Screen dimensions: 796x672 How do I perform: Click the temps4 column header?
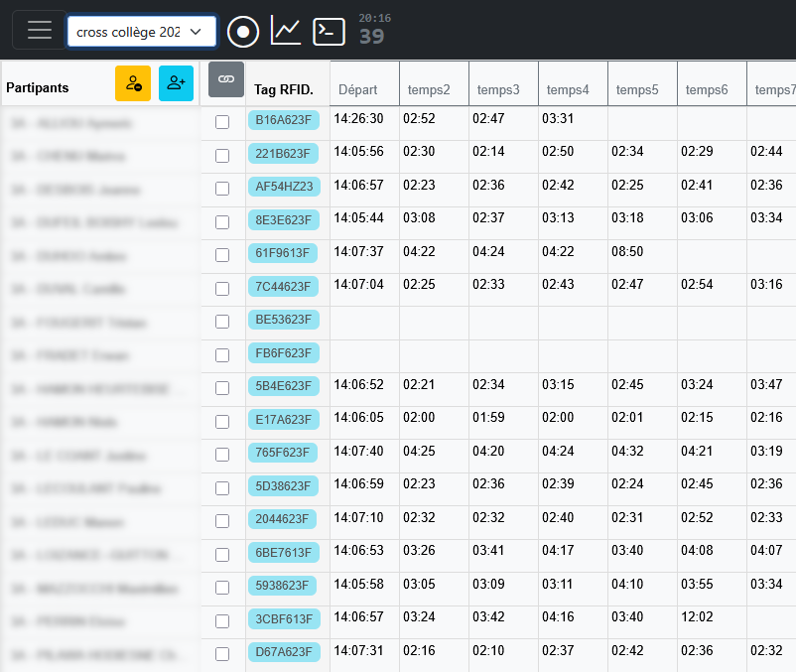coord(573,83)
